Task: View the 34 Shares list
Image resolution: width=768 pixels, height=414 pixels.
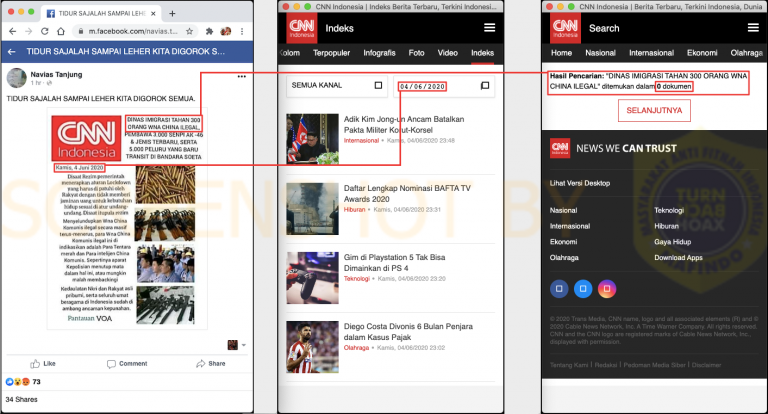Action: (22, 399)
